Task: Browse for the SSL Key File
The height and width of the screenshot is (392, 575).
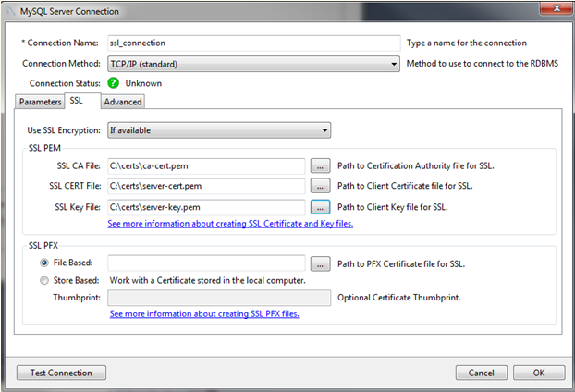Action: click(320, 207)
